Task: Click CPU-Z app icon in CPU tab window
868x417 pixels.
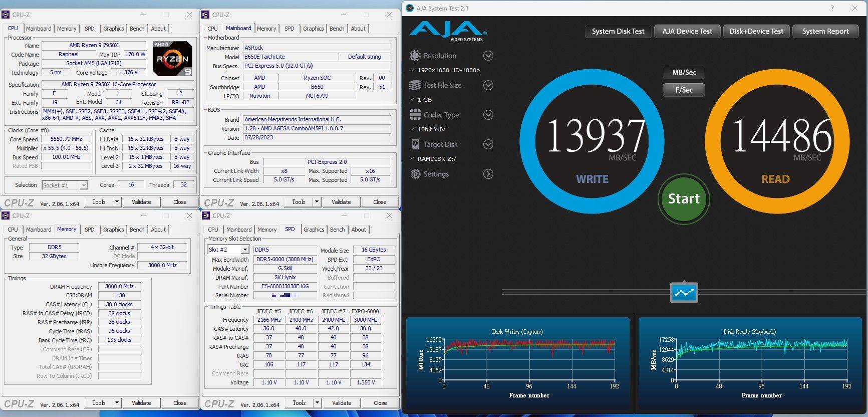Action: click(x=6, y=15)
